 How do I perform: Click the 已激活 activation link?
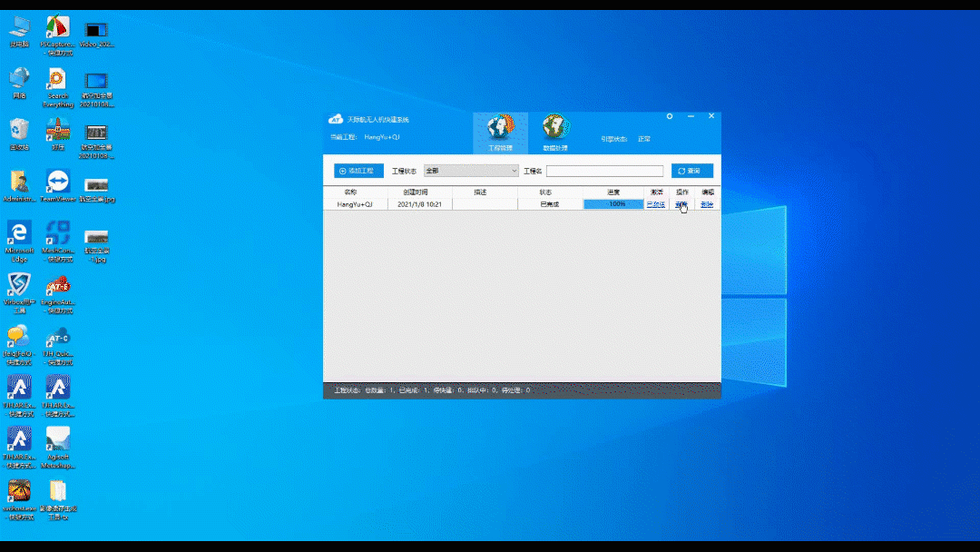(655, 204)
